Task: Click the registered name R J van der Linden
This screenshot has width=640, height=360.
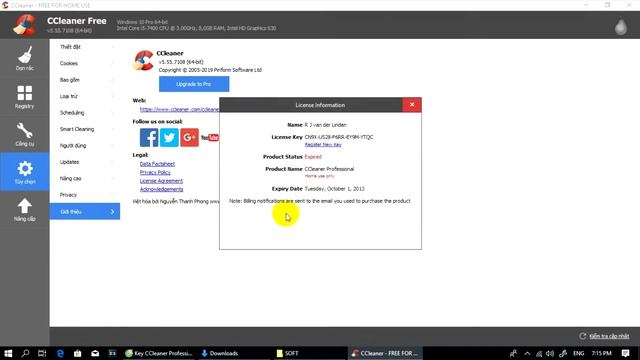Action: [325, 125]
